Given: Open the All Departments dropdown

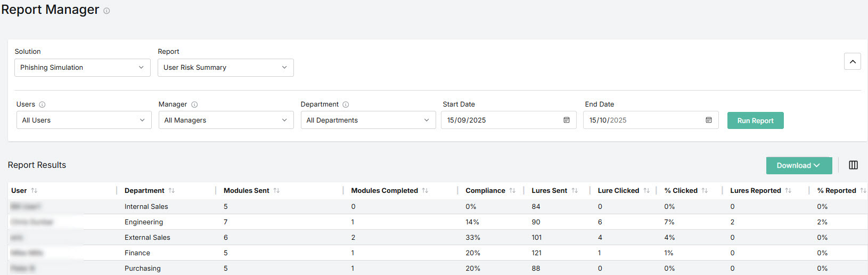Looking at the screenshot, I should click(369, 120).
